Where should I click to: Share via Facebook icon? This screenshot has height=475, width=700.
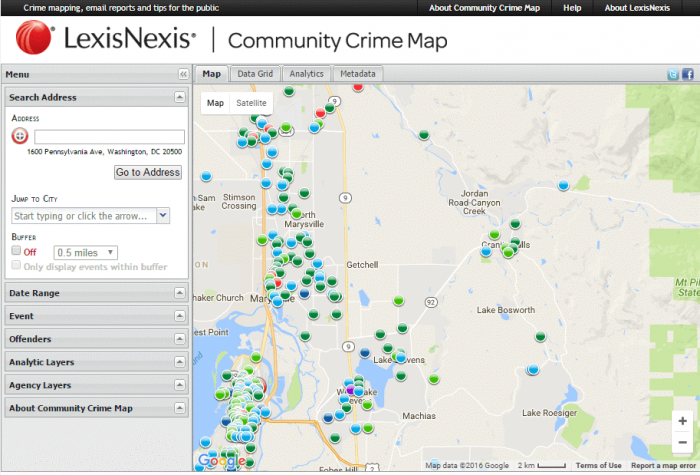click(x=688, y=74)
